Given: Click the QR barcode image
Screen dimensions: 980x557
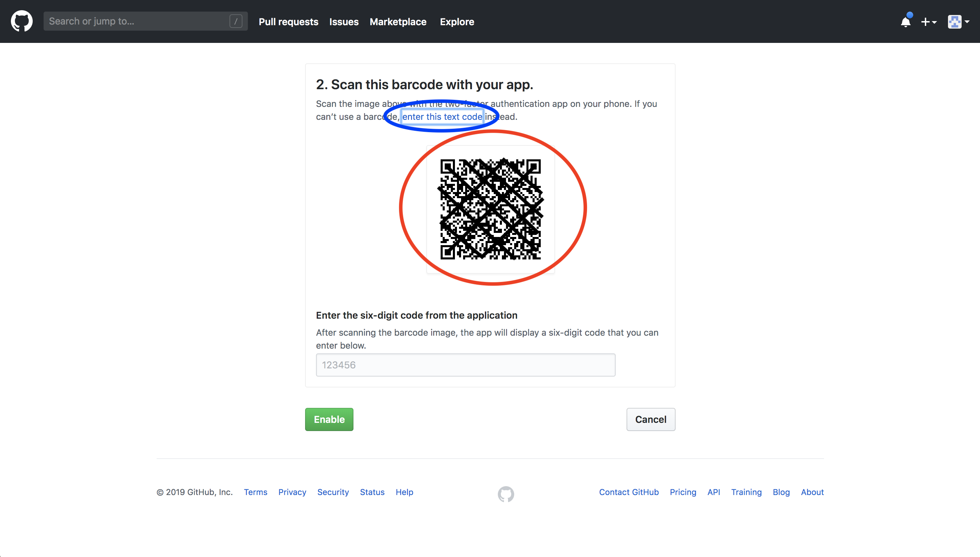Looking at the screenshot, I should click(490, 209).
